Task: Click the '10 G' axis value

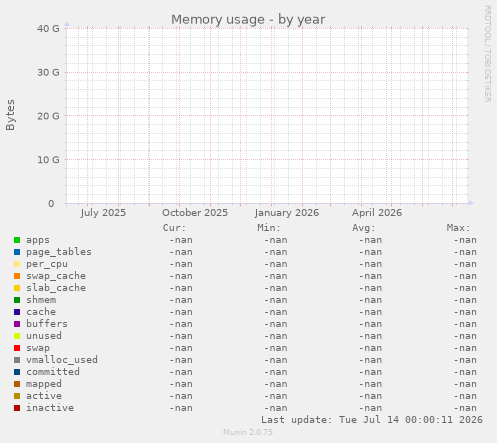Action: point(48,160)
